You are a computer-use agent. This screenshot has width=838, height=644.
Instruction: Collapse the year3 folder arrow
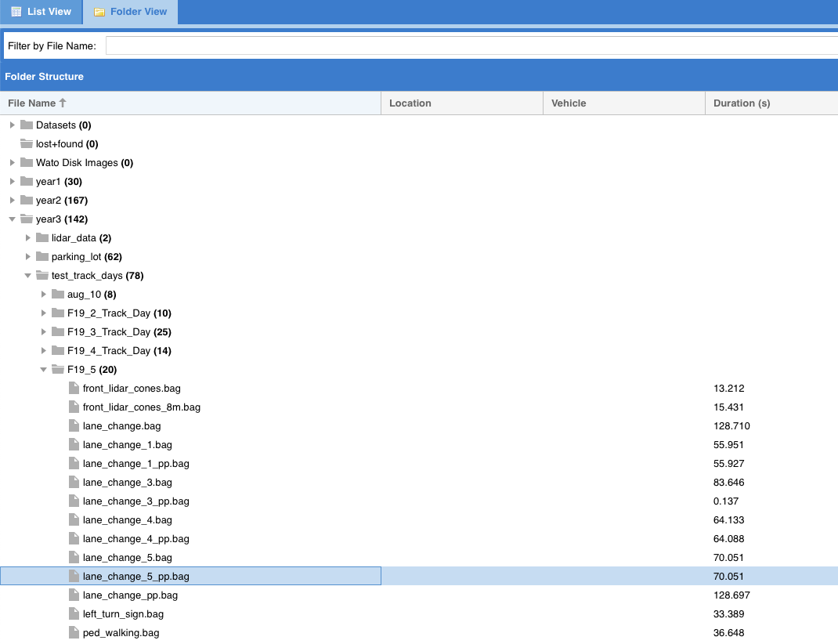(x=13, y=219)
